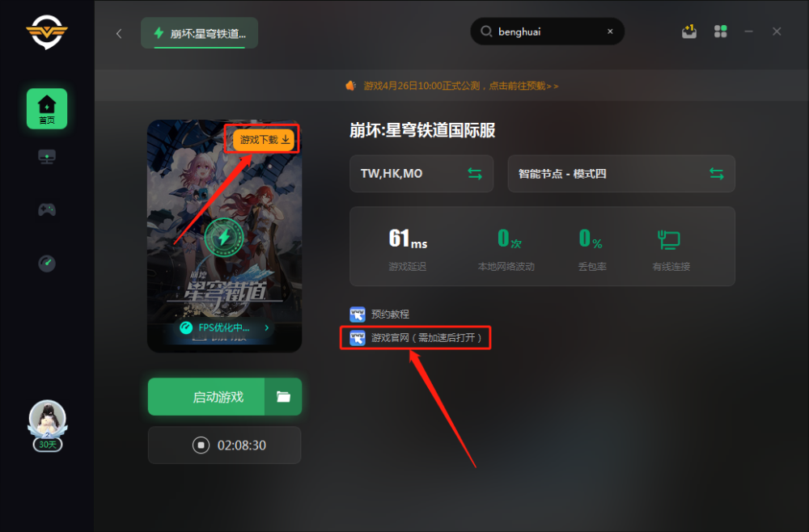The image size is (809, 532).
Task: Click the 启动游戏 launch button
Action: pos(206,396)
